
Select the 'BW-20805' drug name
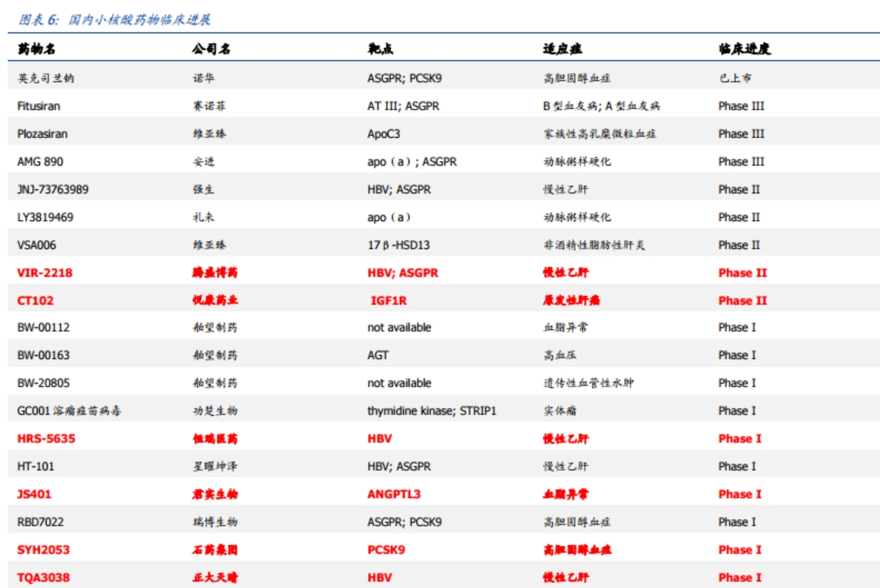coord(43,383)
